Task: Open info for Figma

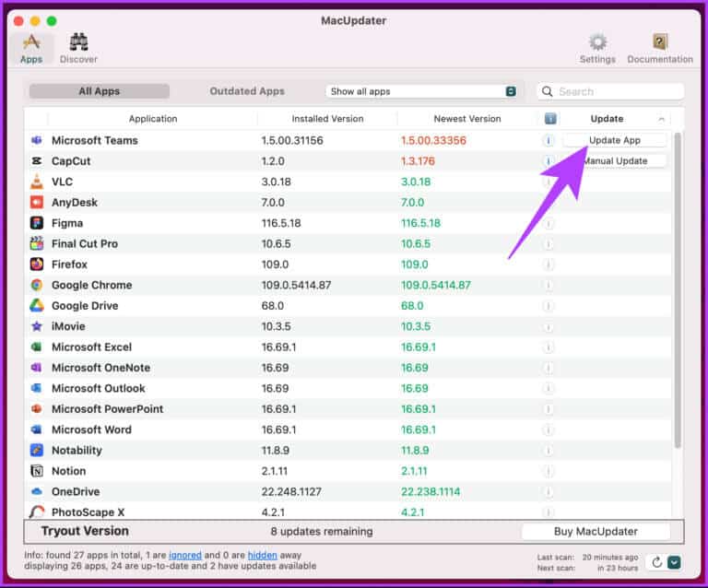Action: click(x=549, y=223)
